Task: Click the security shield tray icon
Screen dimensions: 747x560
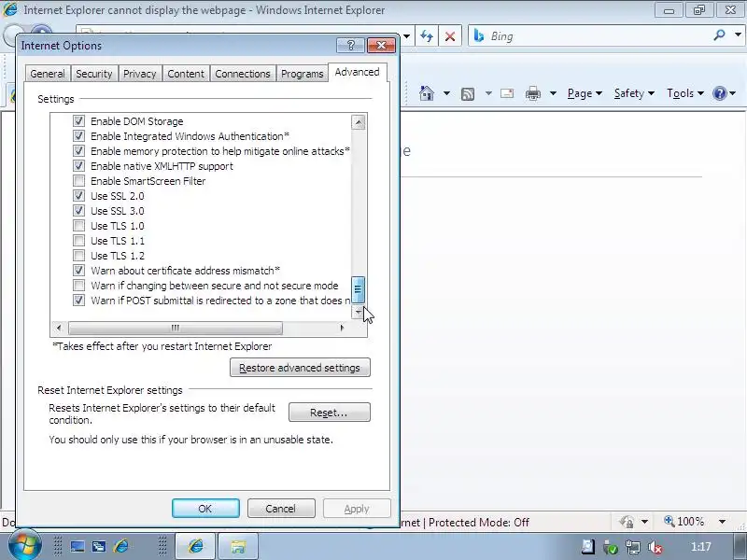Action: (611, 547)
